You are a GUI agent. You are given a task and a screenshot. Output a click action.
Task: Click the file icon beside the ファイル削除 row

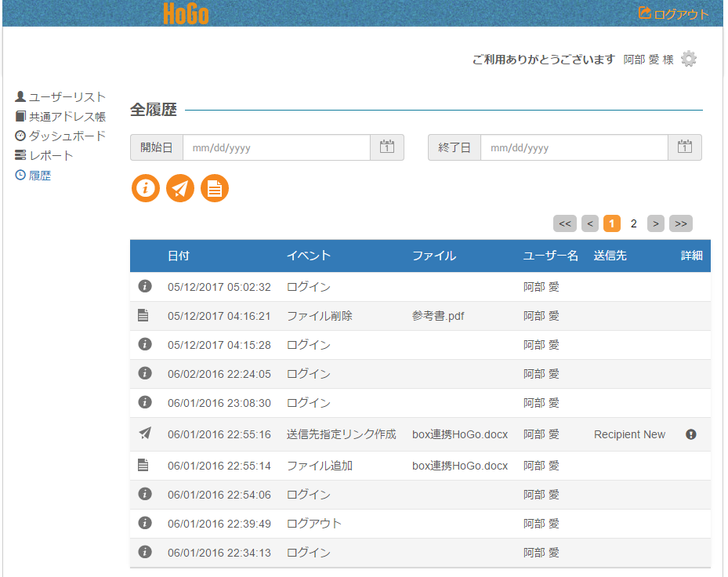[143, 316]
